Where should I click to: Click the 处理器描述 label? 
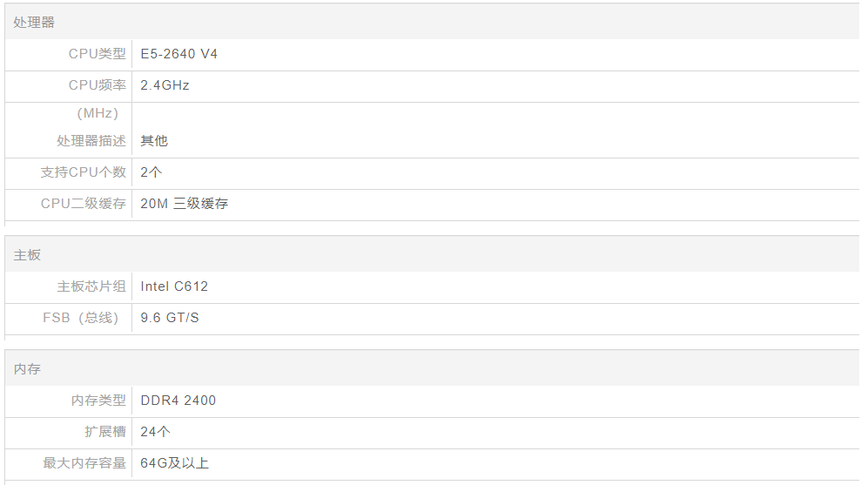91,141
